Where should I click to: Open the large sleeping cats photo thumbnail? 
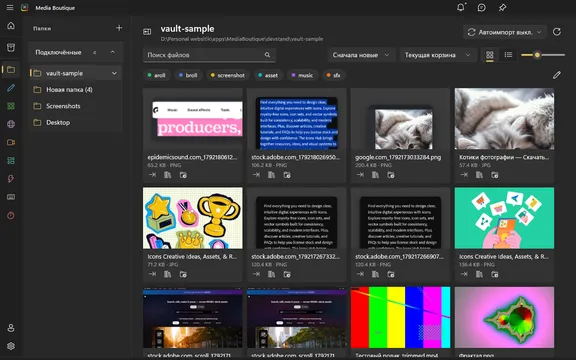[x=504, y=118]
